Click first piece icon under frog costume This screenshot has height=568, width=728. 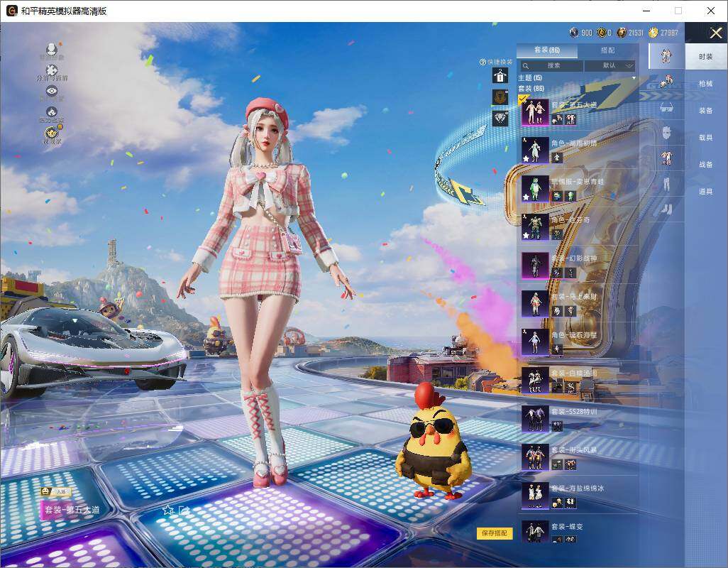click(557, 196)
